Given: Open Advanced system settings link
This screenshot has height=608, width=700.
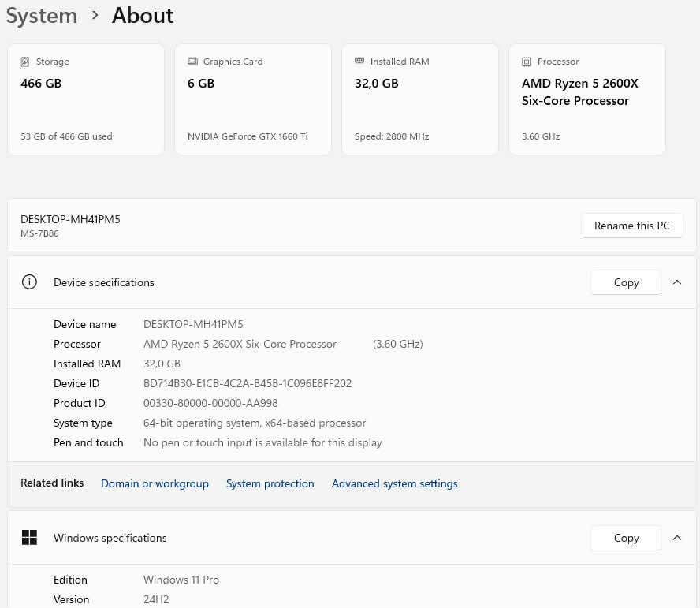Looking at the screenshot, I should [x=394, y=483].
